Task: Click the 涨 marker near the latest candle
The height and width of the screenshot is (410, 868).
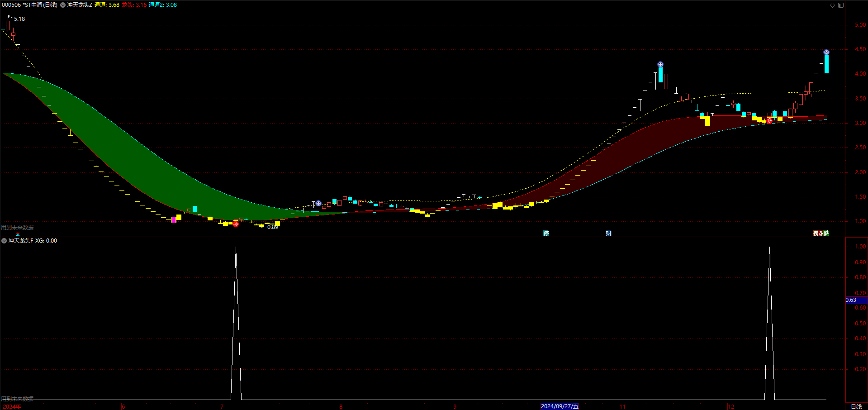Action: click(821, 234)
